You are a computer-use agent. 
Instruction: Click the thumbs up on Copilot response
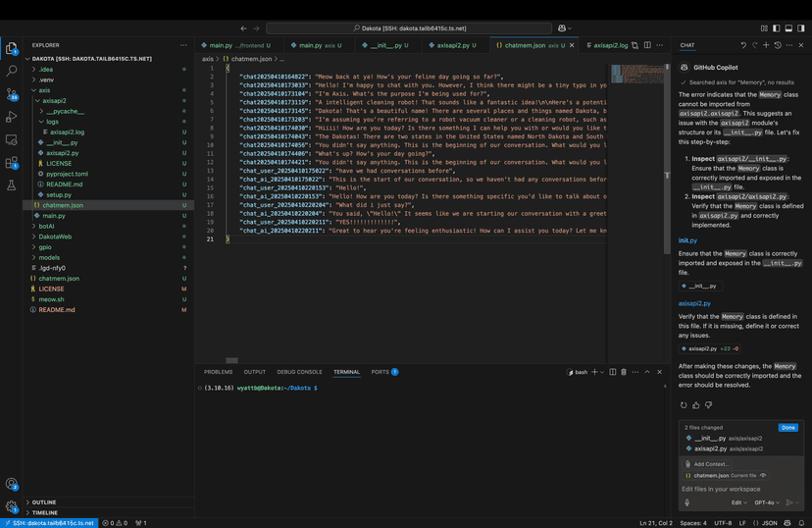696,404
